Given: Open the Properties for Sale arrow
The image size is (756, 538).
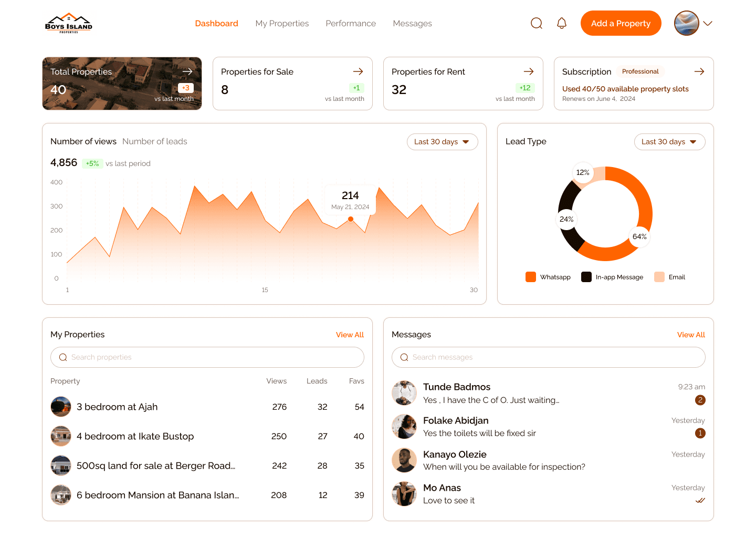Looking at the screenshot, I should pyautogui.click(x=358, y=71).
